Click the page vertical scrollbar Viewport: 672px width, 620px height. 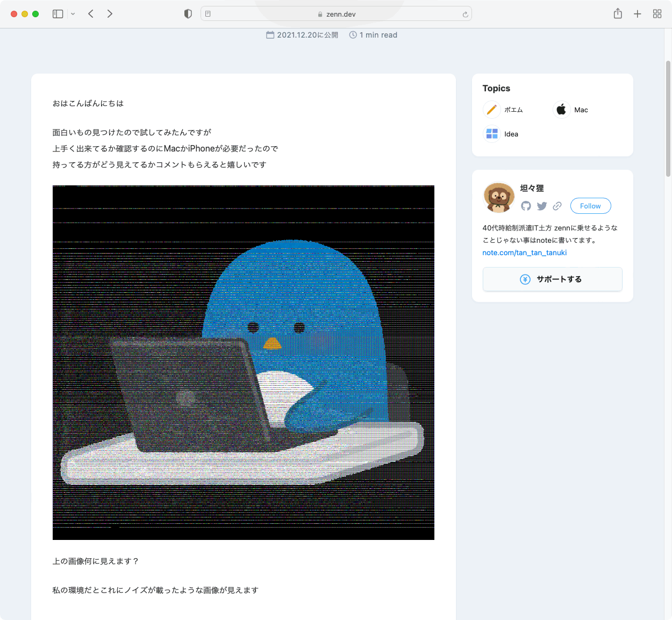(668, 118)
